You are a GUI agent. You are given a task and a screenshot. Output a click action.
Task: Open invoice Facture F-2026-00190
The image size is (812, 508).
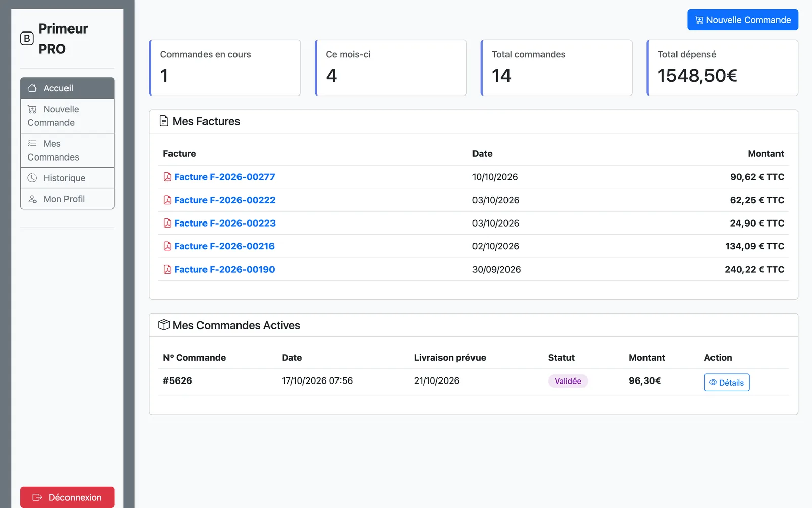click(x=224, y=269)
